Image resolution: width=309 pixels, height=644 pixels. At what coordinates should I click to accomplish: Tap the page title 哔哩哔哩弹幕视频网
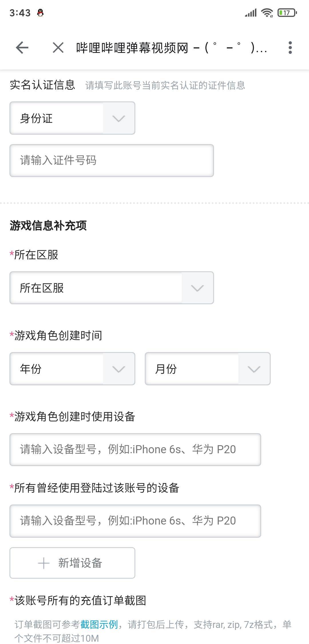(132, 48)
